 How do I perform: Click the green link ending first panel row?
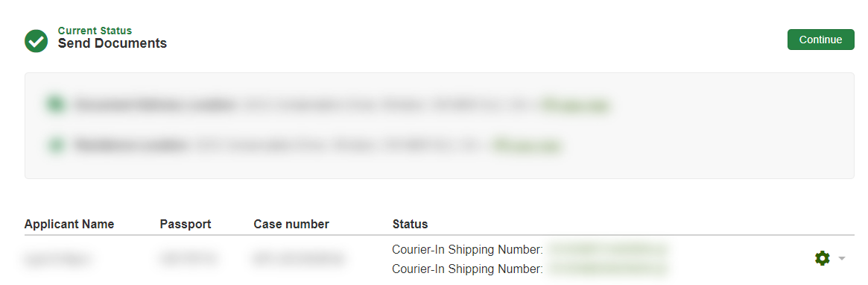pyautogui.click(x=575, y=104)
